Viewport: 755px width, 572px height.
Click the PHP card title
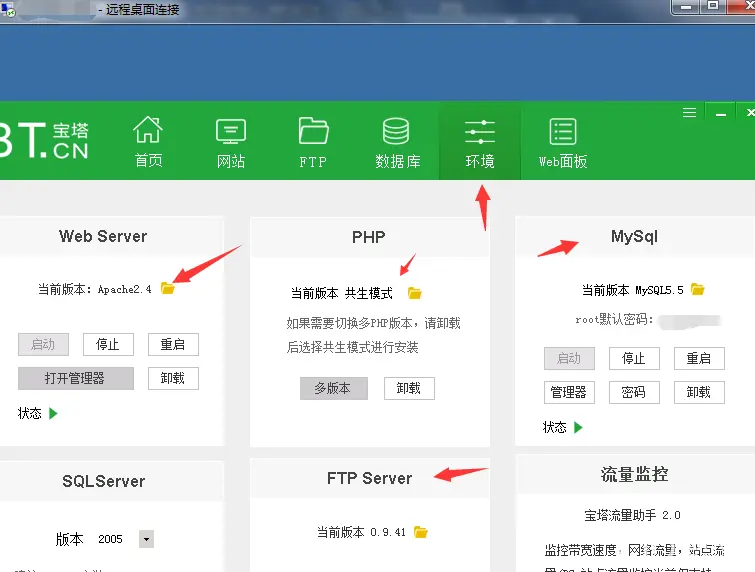click(368, 237)
